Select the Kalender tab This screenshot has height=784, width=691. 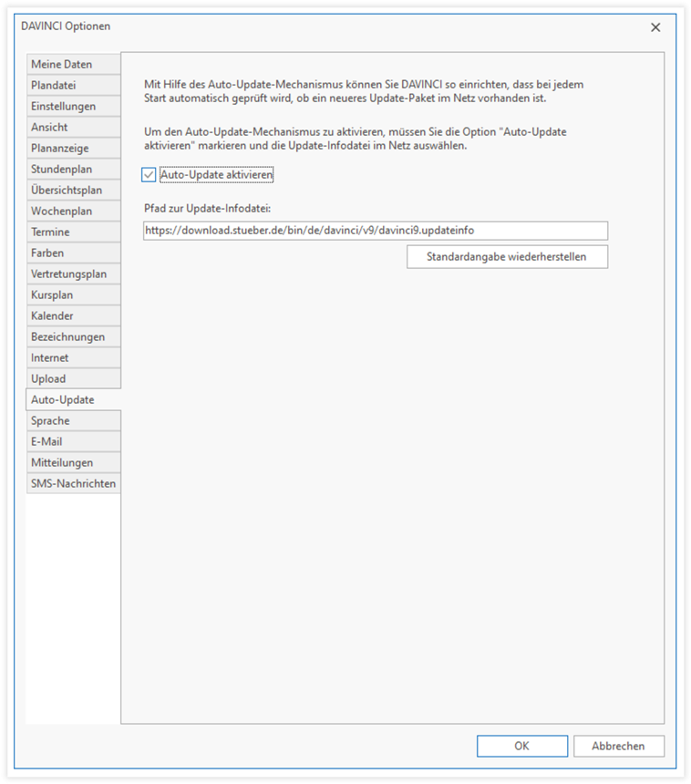(x=74, y=316)
